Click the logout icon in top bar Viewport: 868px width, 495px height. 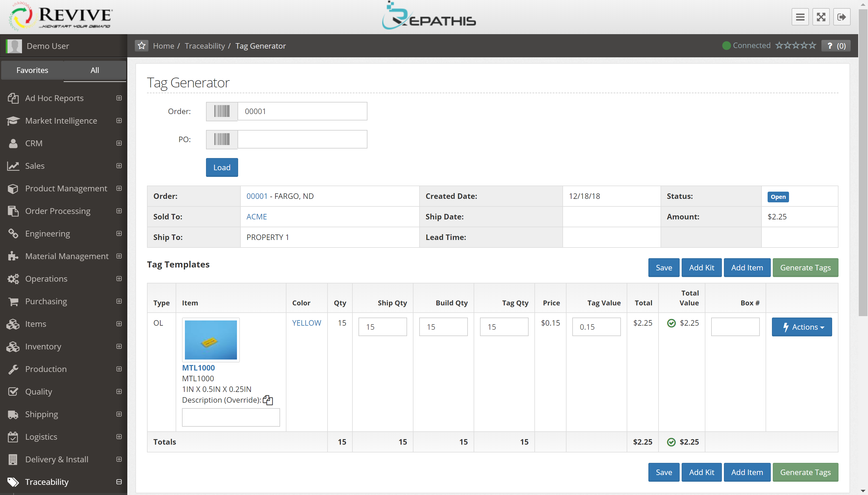point(841,17)
